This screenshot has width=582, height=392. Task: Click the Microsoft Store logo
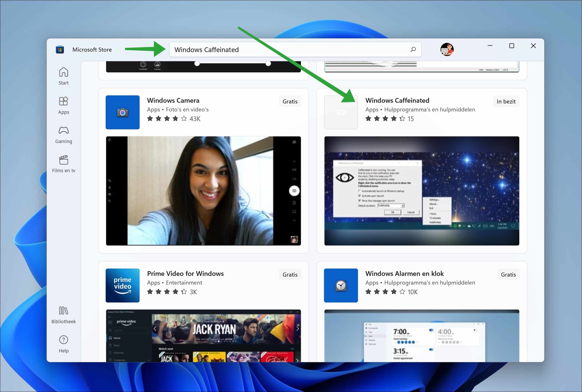tap(60, 49)
